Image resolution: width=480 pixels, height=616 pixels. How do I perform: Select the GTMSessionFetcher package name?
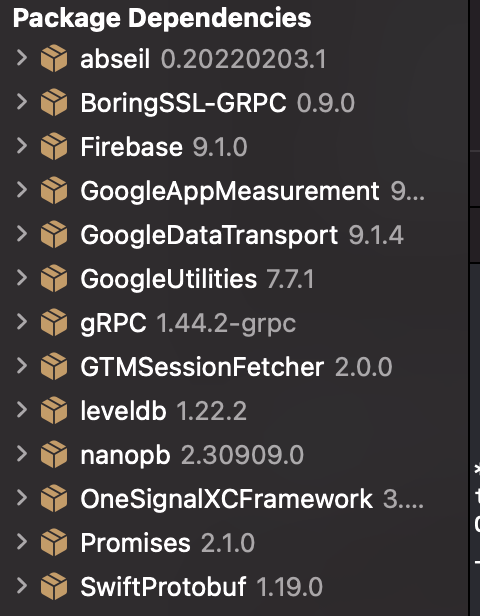pyautogui.click(x=202, y=367)
